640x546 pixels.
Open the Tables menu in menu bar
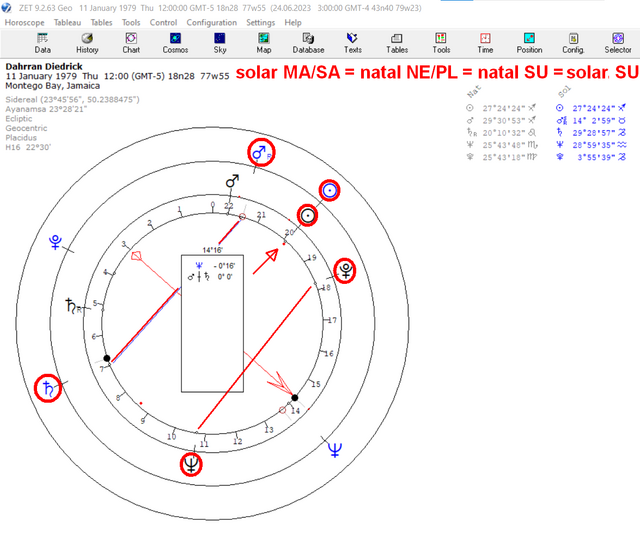pyautogui.click(x=101, y=22)
